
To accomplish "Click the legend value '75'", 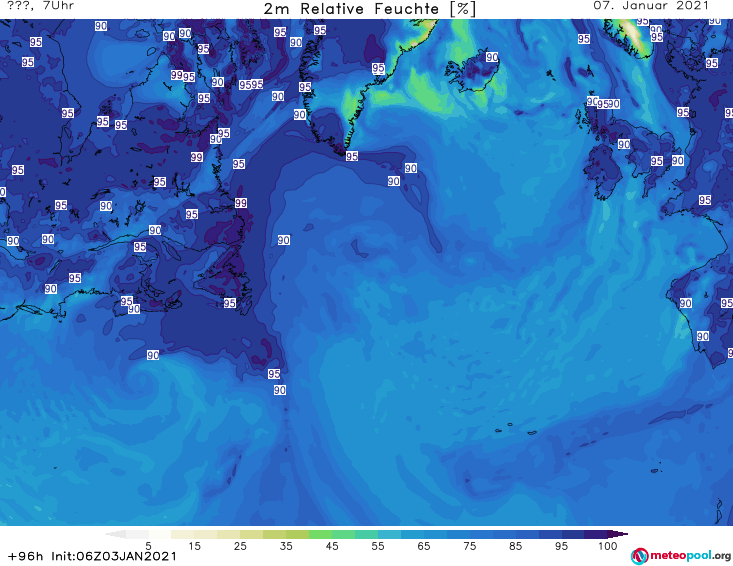I will 469,546.
